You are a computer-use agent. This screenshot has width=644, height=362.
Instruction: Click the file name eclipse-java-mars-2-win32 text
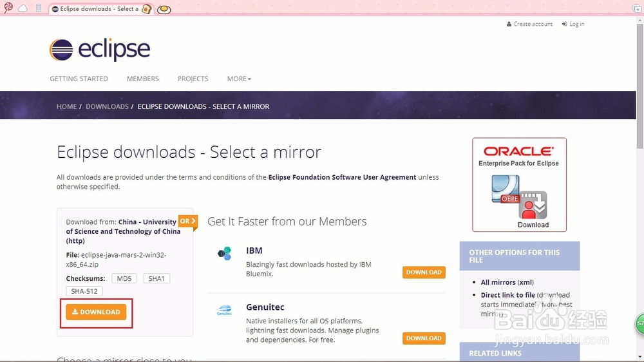coord(116,260)
